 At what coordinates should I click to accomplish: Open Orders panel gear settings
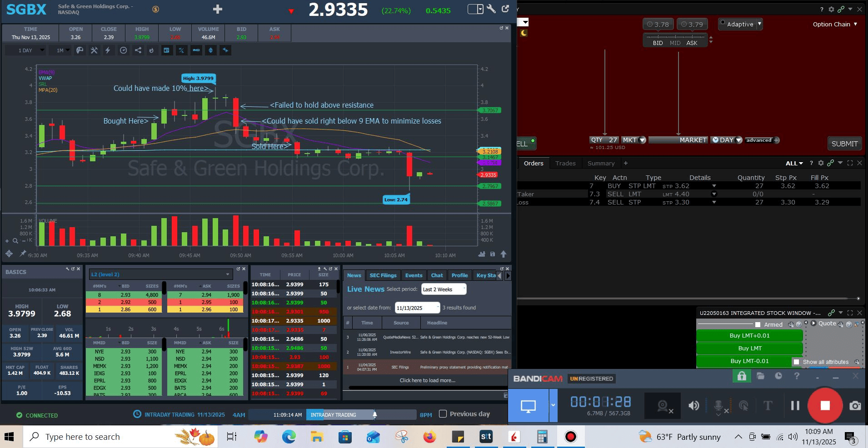click(821, 163)
